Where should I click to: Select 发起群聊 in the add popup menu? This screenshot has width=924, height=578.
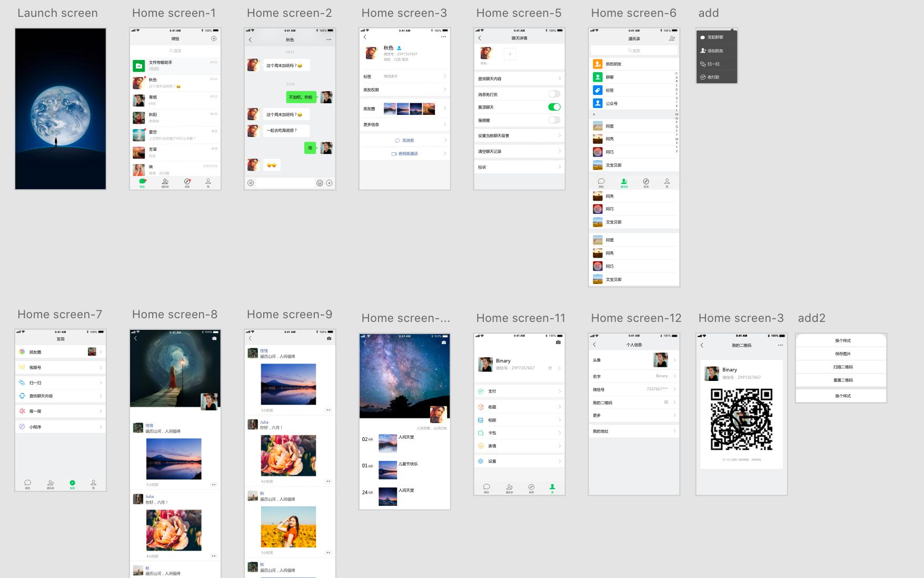[717, 37]
